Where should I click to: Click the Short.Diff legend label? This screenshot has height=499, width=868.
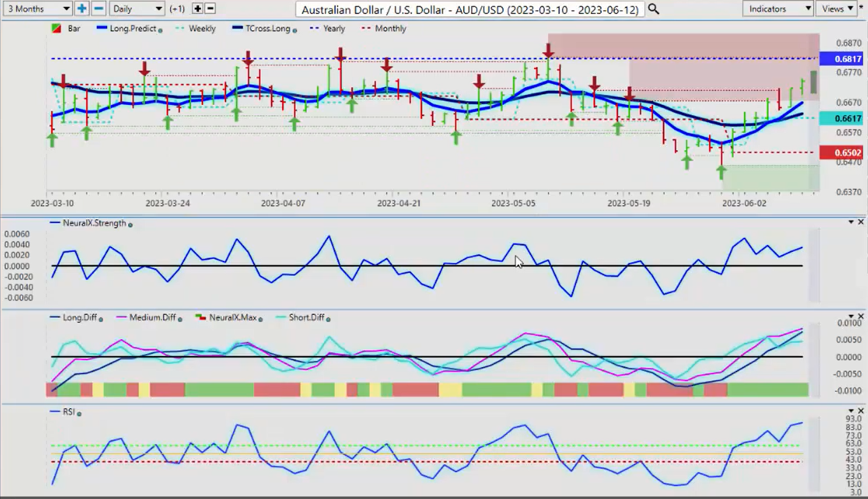pos(306,317)
